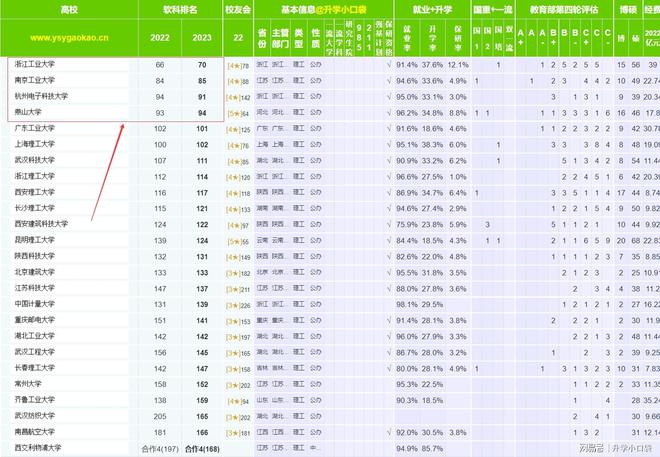Viewport: 660px width, 457px height.
Task: Select the 91.4% employment rate for 浙江工业大学
Action: point(407,65)
